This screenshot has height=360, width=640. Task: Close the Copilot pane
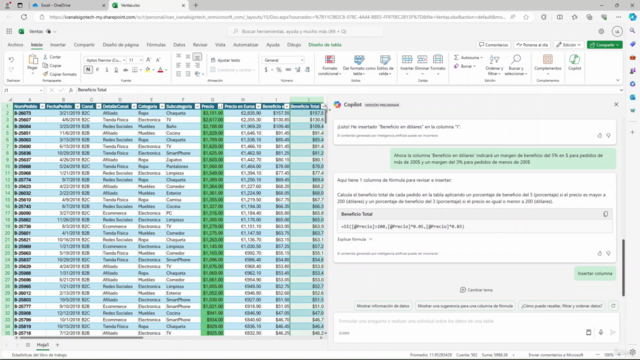click(616, 104)
